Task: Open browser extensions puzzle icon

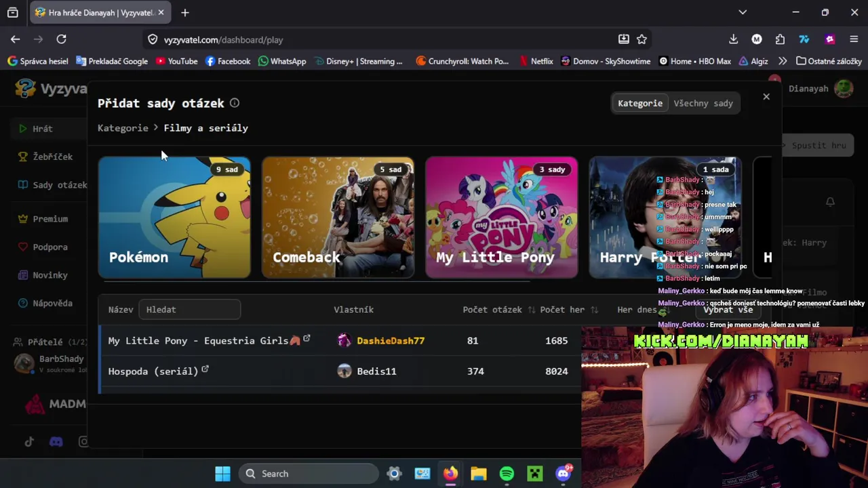Action: (780, 39)
